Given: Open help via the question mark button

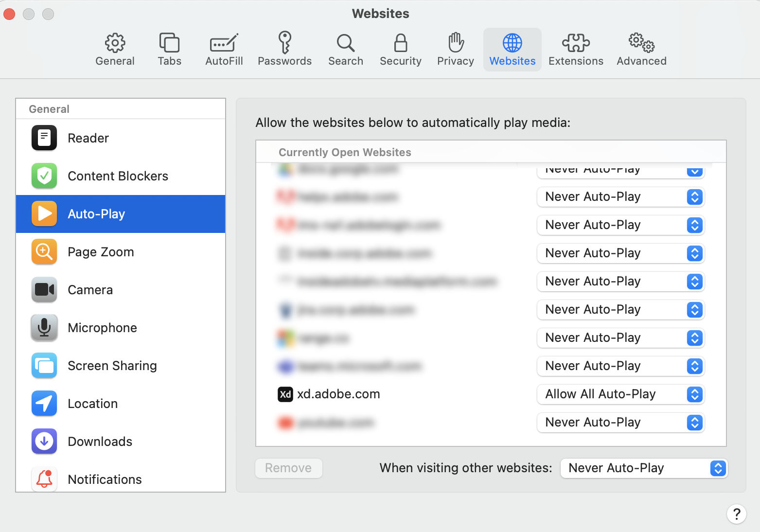Looking at the screenshot, I should 737,514.
